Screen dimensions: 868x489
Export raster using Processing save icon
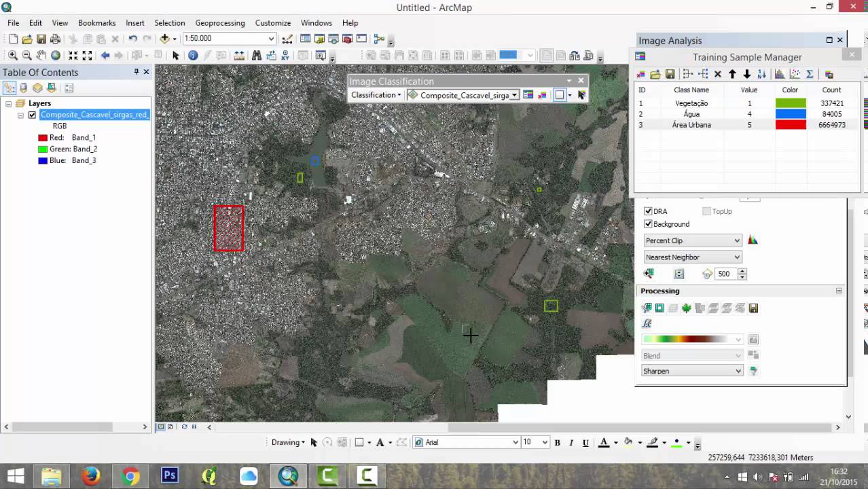pyautogui.click(x=753, y=308)
